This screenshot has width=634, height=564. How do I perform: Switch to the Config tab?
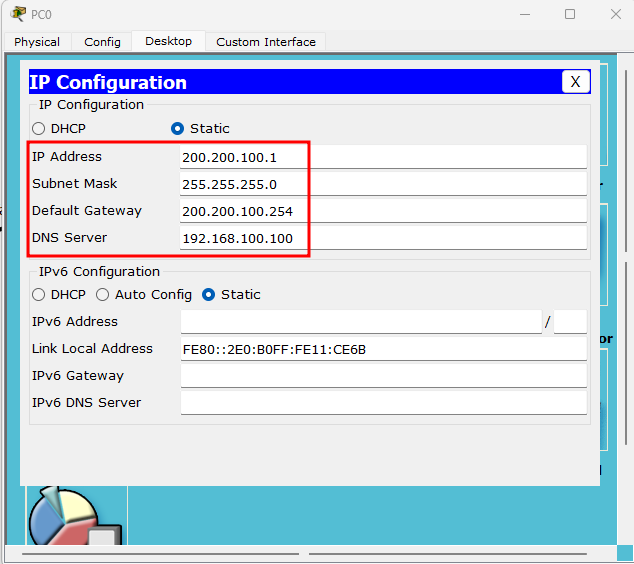(102, 42)
